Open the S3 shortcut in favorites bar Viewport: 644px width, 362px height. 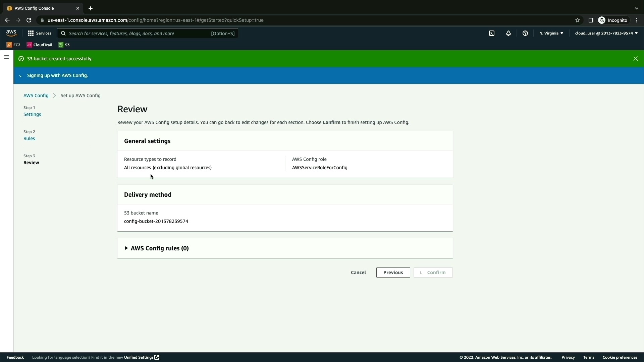[64, 45]
